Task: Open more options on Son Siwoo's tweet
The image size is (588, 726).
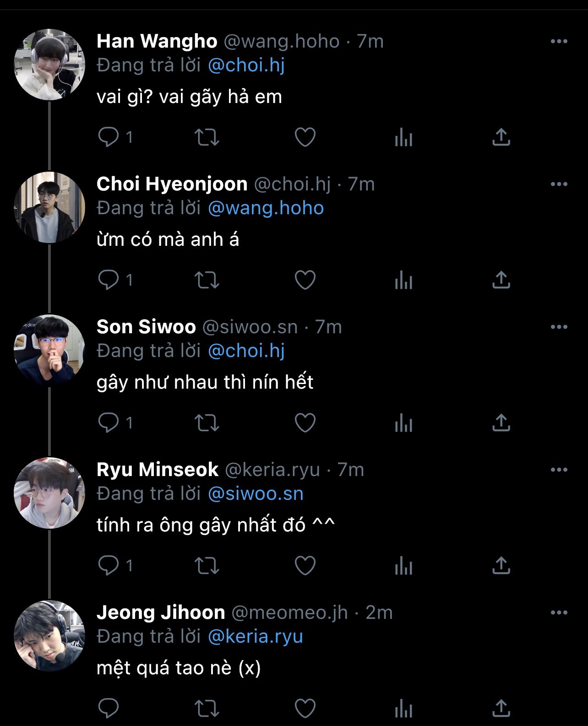Action: 559,327
